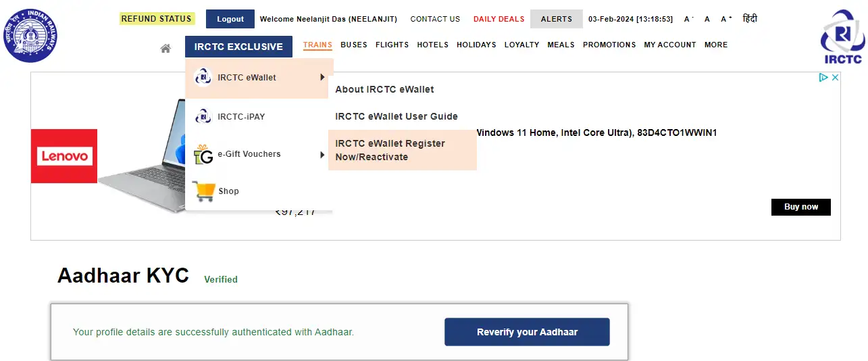This screenshot has width=868, height=361.
Task: Open the FLIGHTS menu tab
Action: [x=392, y=45]
